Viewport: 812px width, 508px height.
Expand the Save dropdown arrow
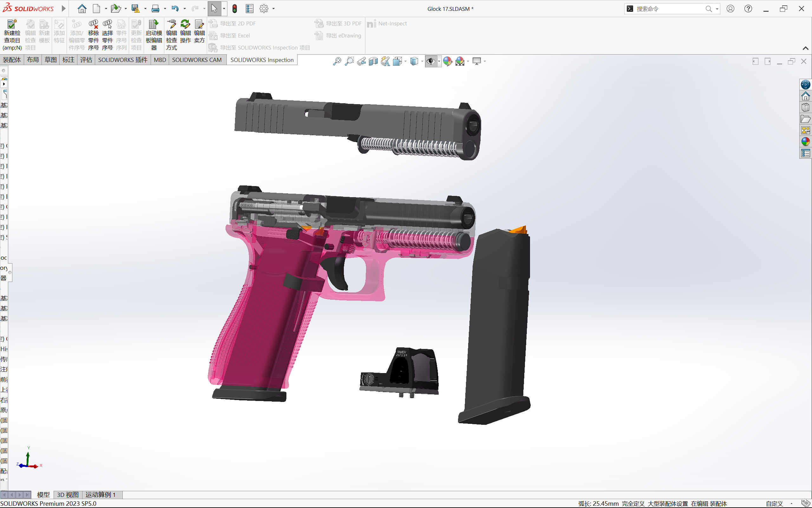[x=145, y=9]
